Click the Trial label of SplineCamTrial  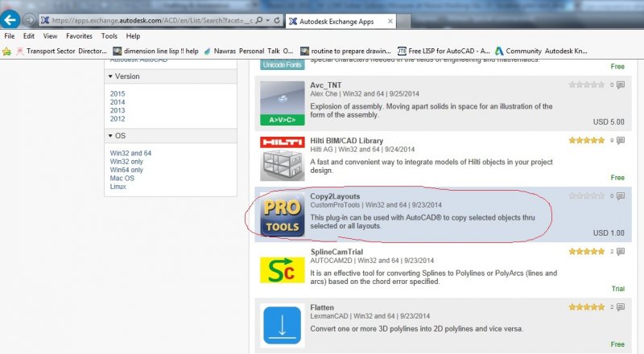618,289
